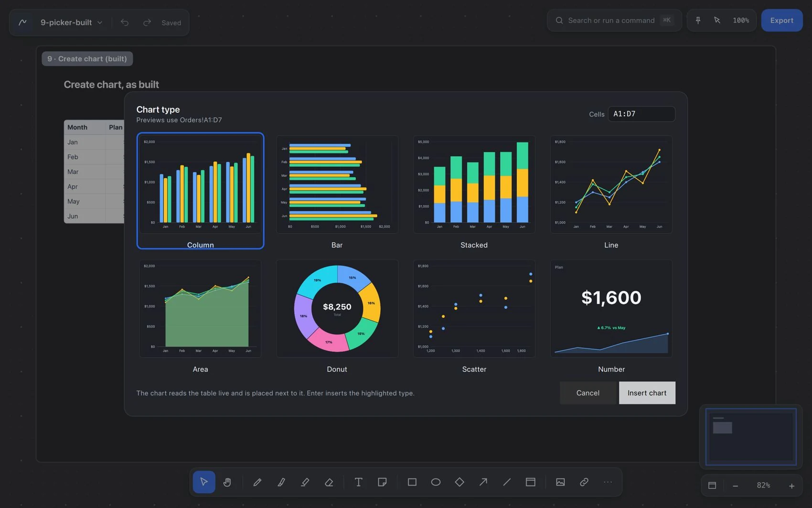This screenshot has height=508, width=812.
Task: Click the search or run command field
Action: 614,20
